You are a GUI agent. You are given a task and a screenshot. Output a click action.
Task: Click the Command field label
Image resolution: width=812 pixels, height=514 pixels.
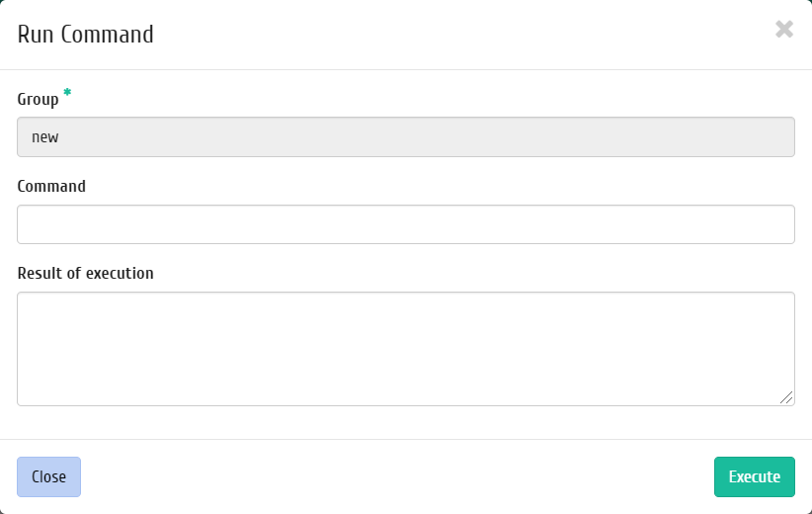51,186
